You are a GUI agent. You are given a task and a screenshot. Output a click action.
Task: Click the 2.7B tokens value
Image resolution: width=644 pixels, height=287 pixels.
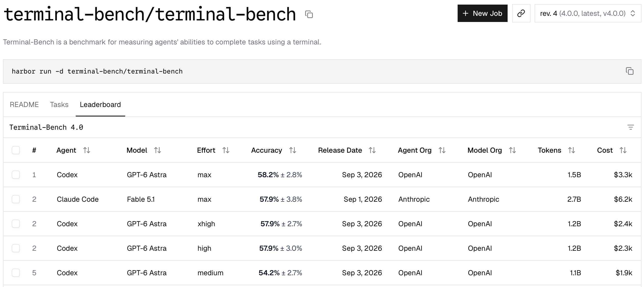pos(574,199)
